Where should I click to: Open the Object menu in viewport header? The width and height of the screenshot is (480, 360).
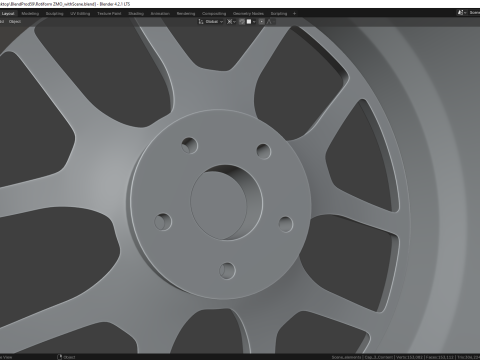tap(15, 22)
